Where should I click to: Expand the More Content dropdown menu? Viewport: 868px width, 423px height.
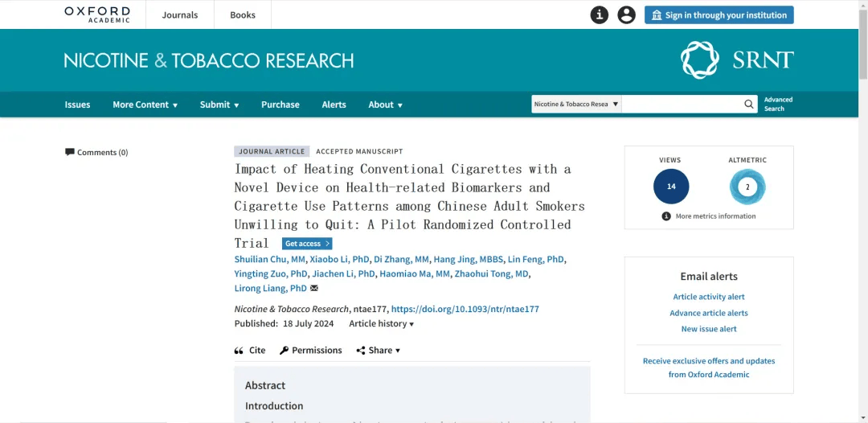pyautogui.click(x=145, y=105)
